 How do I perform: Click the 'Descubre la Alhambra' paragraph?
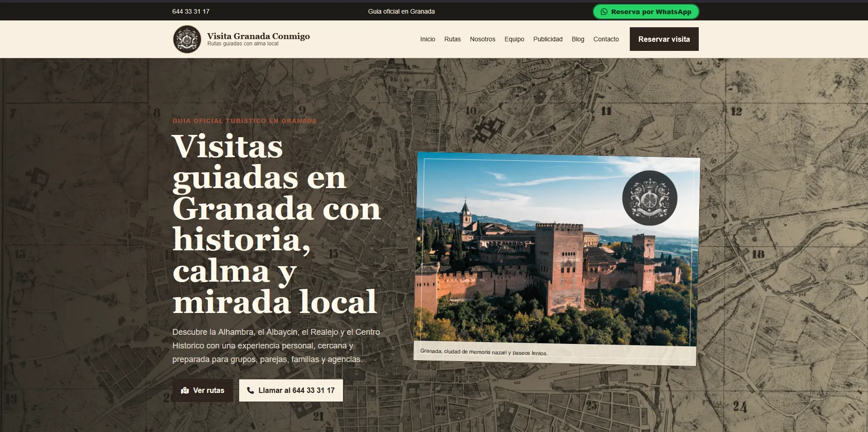click(x=276, y=346)
